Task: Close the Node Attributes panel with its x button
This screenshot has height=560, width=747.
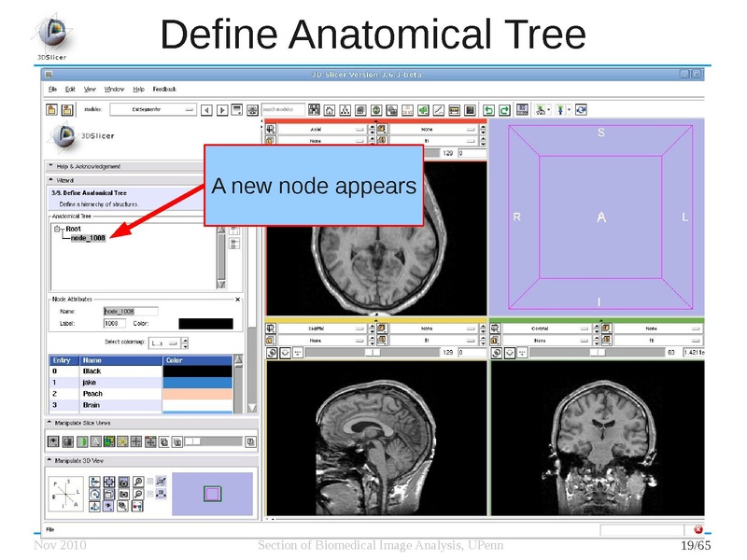Action: coord(236,300)
